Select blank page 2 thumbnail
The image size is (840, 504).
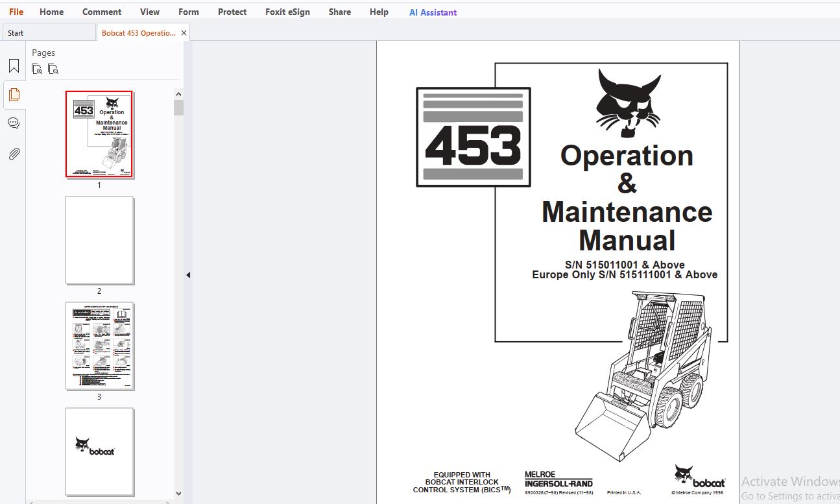pos(99,240)
